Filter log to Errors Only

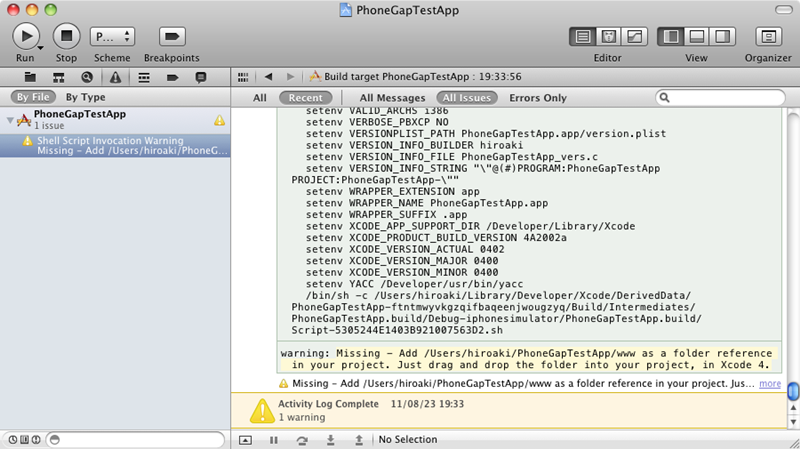[x=538, y=97]
